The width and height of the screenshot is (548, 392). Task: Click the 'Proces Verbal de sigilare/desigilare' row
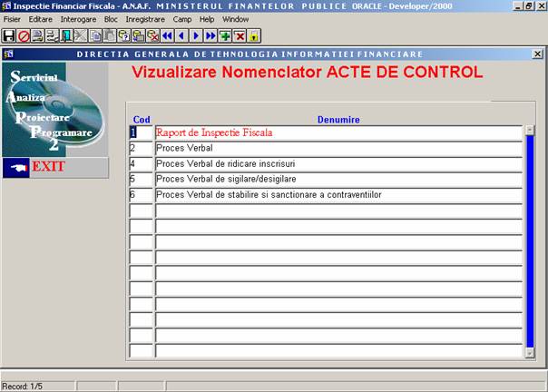pos(338,179)
